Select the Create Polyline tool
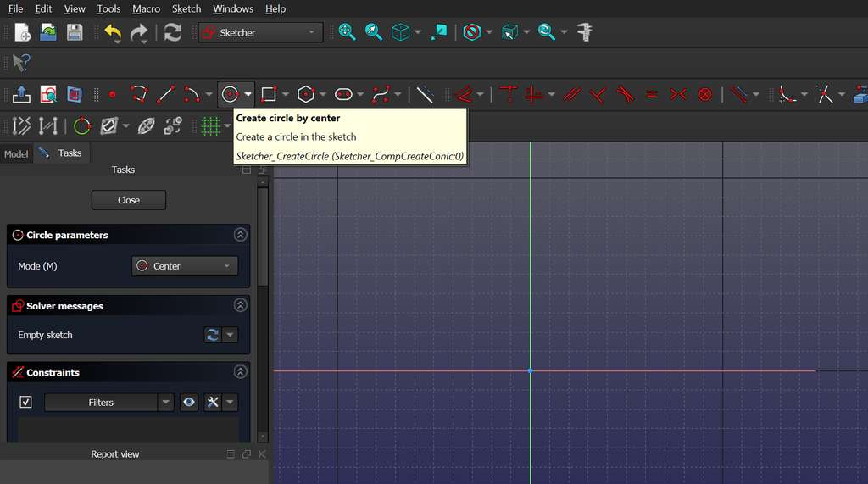This screenshot has width=868, height=484. tap(139, 94)
